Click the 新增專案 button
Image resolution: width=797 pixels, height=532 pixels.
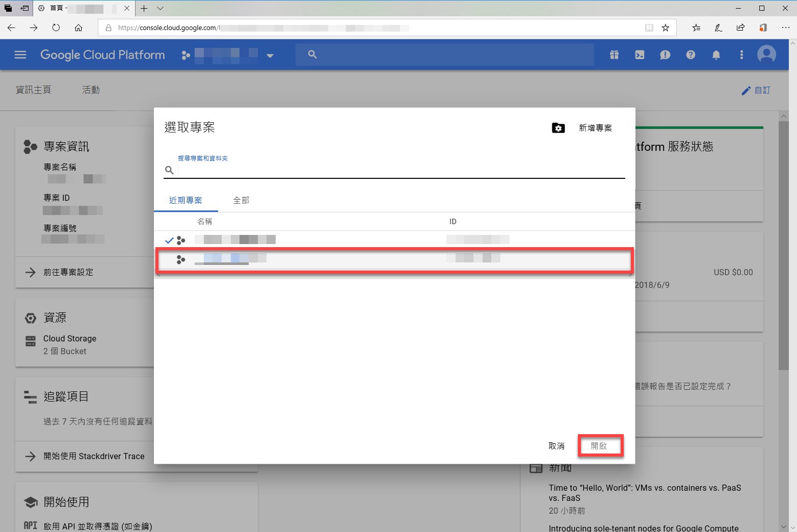[x=595, y=128]
